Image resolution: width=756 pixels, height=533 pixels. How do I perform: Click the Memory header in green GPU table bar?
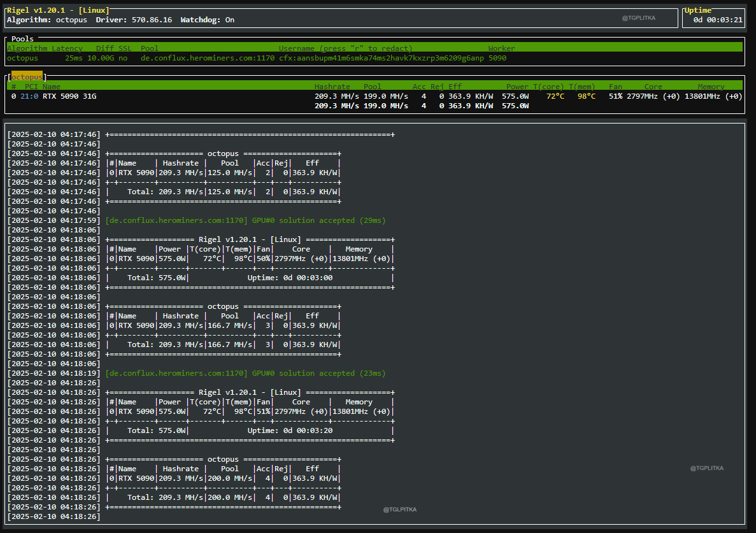click(711, 87)
